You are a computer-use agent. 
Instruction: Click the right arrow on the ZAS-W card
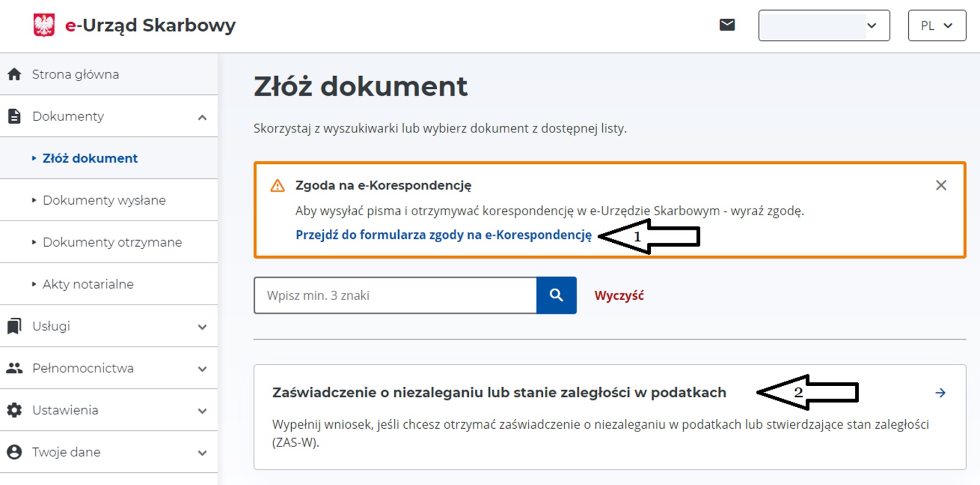(940, 393)
